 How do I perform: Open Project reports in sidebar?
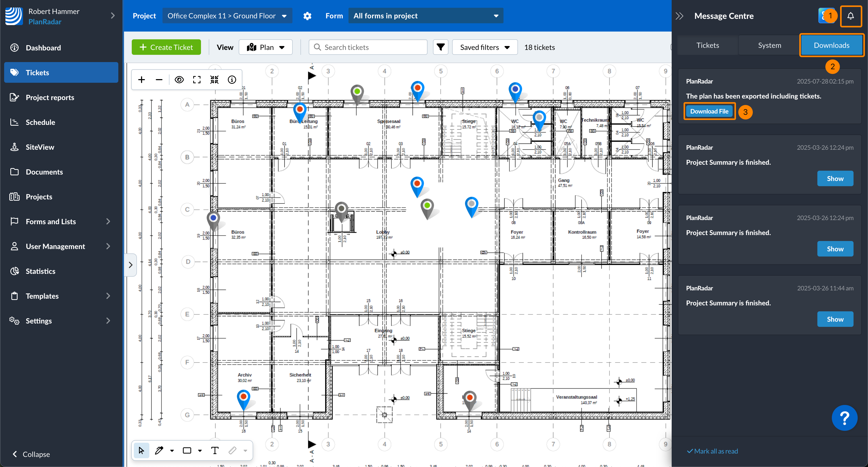pyautogui.click(x=50, y=97)
